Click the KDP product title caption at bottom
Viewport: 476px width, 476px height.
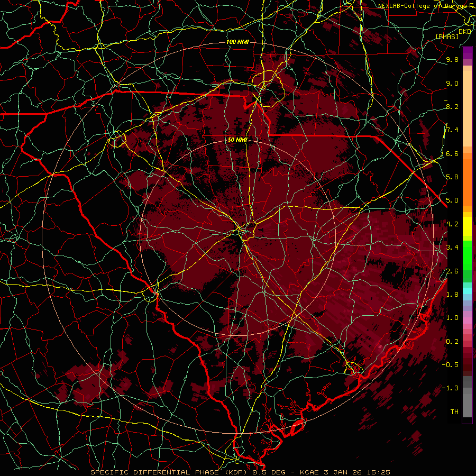[x=241, y=472]
